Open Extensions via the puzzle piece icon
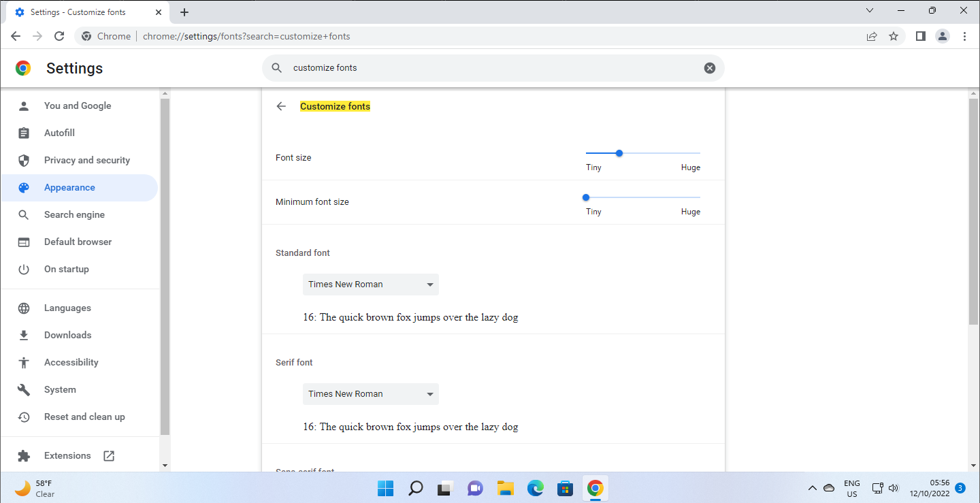 24,455
